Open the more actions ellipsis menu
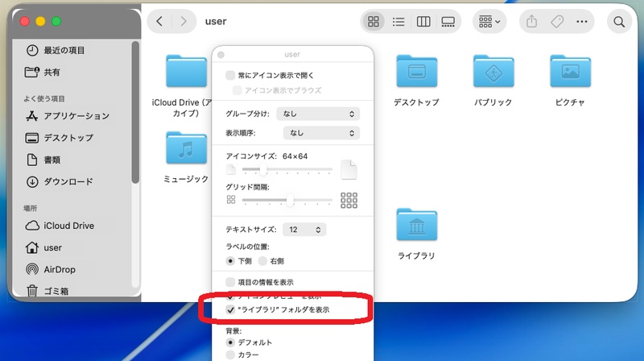Screen dimensions: 644x361 click(x=581, y=22)
